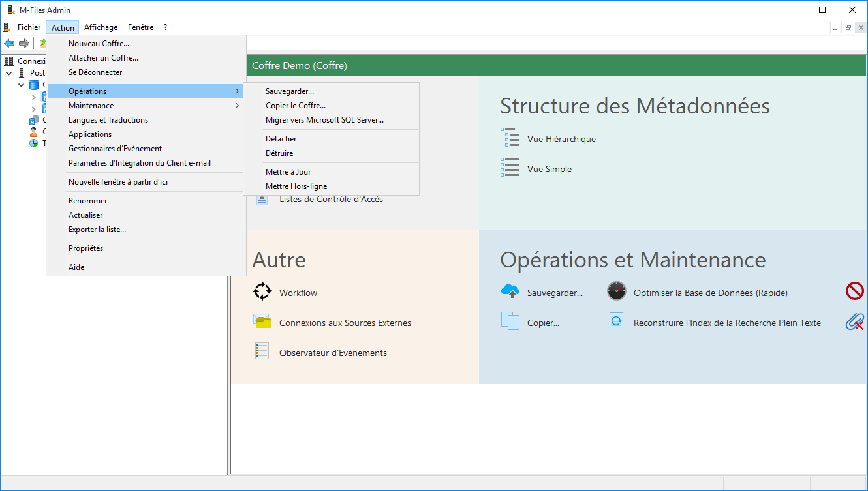Image resolution: width=868 pixels, height=491 pixels.
Task: Click the cloud Sauvegarder icon
Action: (510, 291)
